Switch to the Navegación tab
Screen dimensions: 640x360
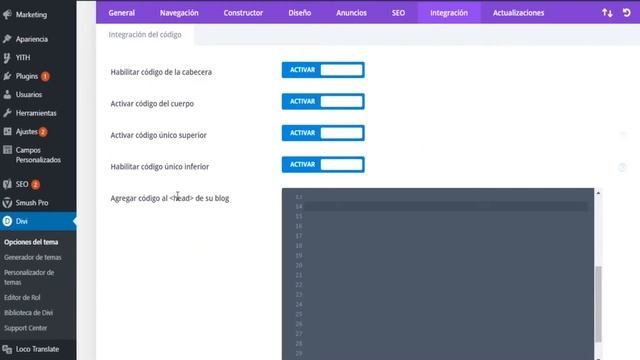click(179, 13)
